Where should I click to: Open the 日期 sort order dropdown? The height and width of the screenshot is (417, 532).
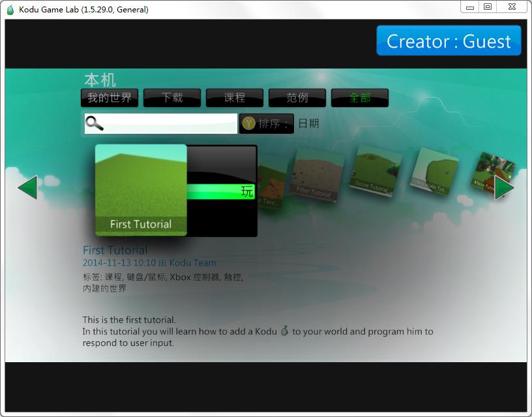pyautogui.click(x=308, y=123)
